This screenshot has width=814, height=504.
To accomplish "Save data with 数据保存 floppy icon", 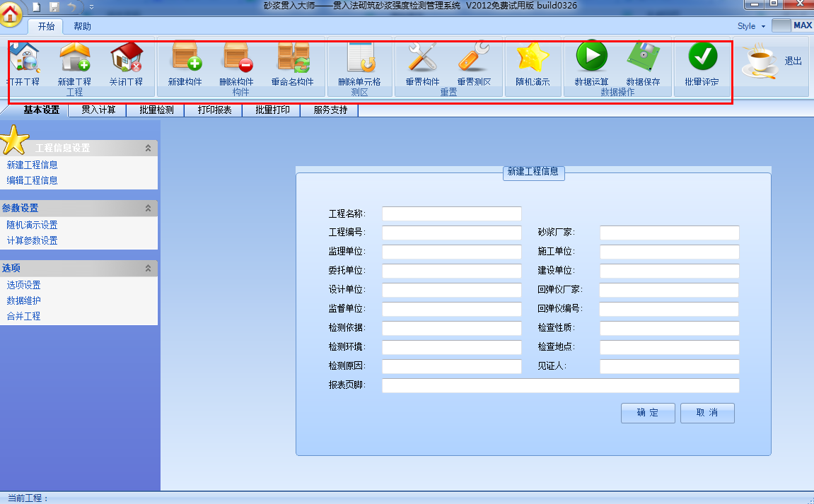I will (x=643, y=64).
